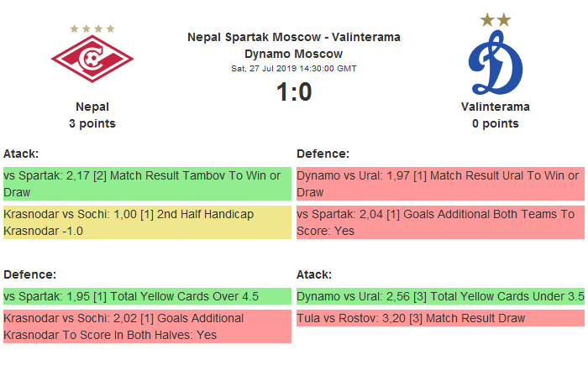Image resolution: width=588 pixels, height=386 pixels.
Task: Click the 3 points label under Nepal
Action: pos(92,123)
